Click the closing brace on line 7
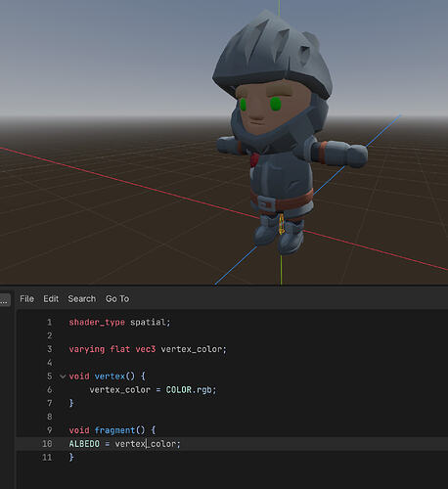This screenshot has width=448, height=489. coord(71,403)
